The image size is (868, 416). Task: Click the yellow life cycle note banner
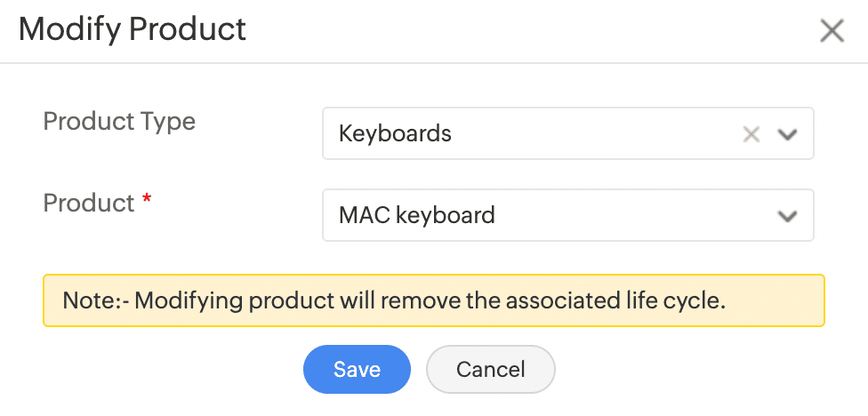pos(433,300)
